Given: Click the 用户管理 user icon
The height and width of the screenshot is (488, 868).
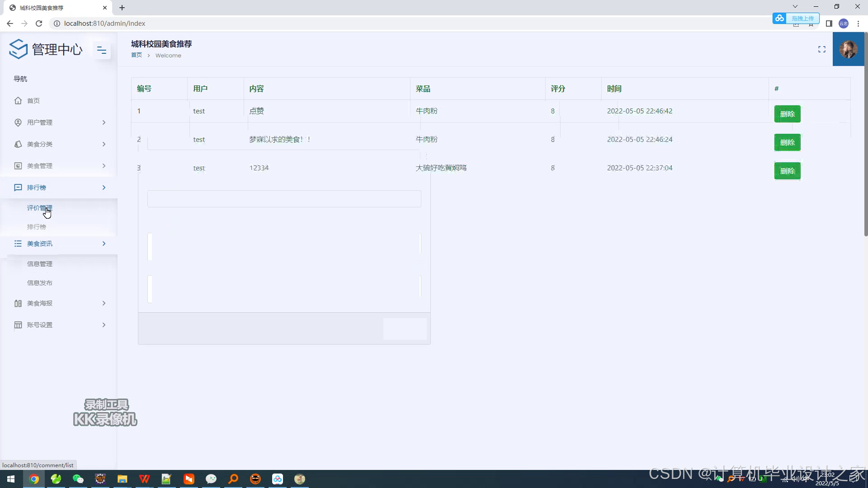Looking at the screenshot, I should click(18, 122).
